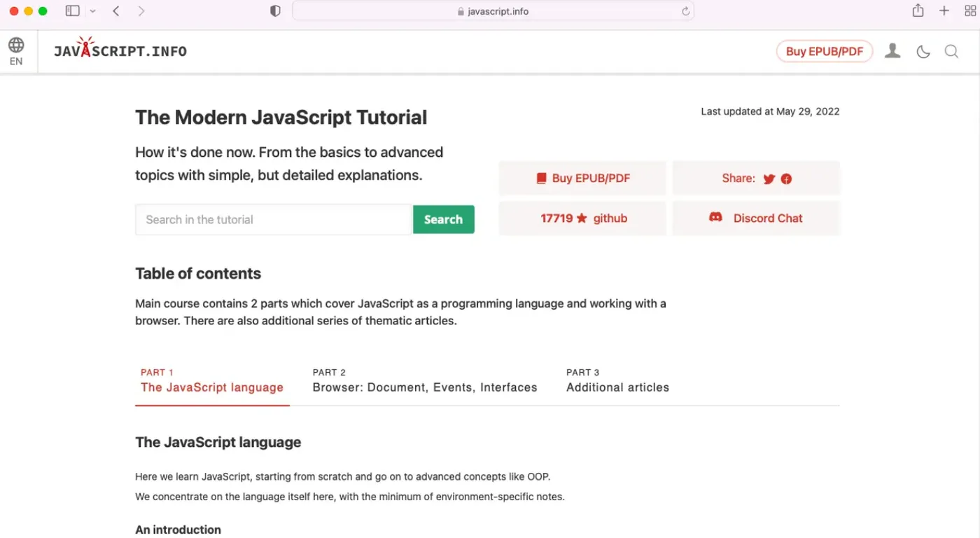Switch to Part 2 Browser tab
980x538 pixels.
pos(425,380)
